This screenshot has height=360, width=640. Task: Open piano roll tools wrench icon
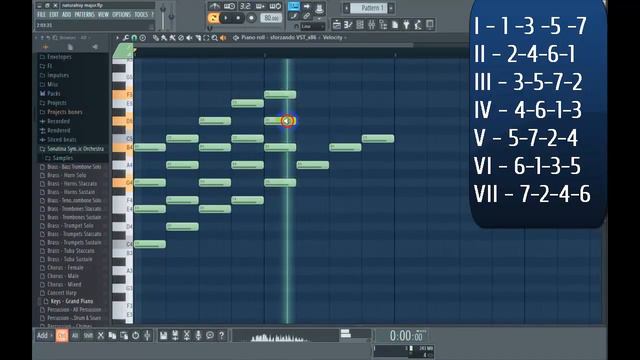[x=126, y=38]
